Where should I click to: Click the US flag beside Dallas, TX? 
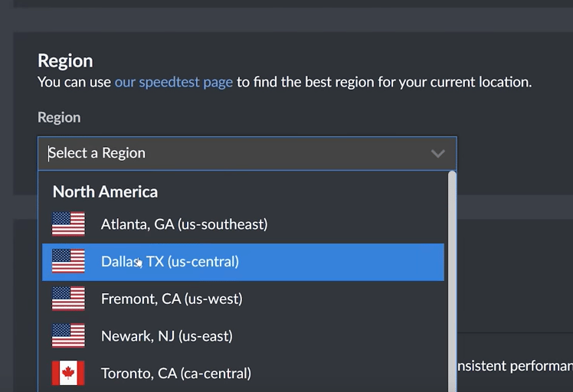(x=68, y=262)
